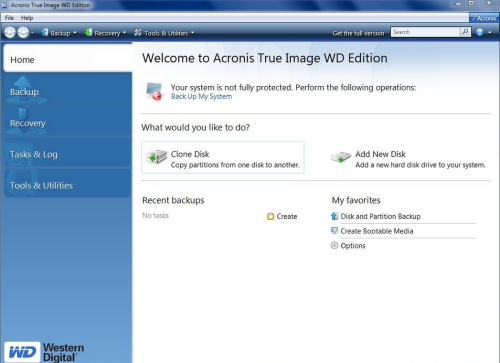The height and width of the screenshot is (363, 500).
Task: Click the Create Bootable Media icon
Action: coord(334,230)
